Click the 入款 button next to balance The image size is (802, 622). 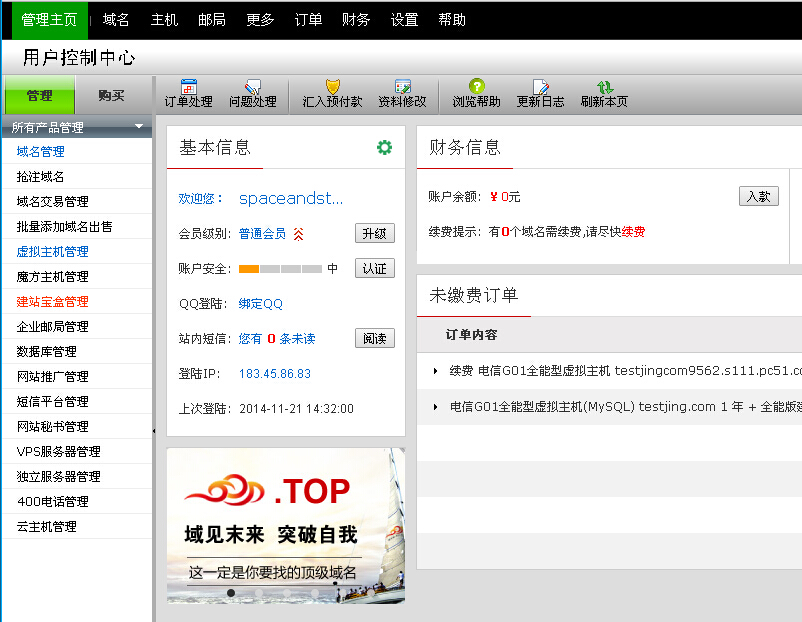[x=758, y=197]
